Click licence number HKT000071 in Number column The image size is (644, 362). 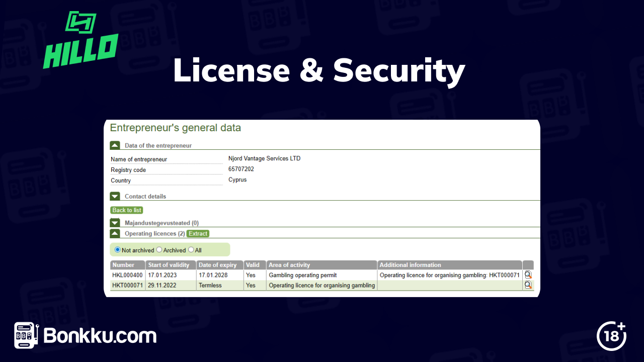pyautogui.click(x=127, y=285)
